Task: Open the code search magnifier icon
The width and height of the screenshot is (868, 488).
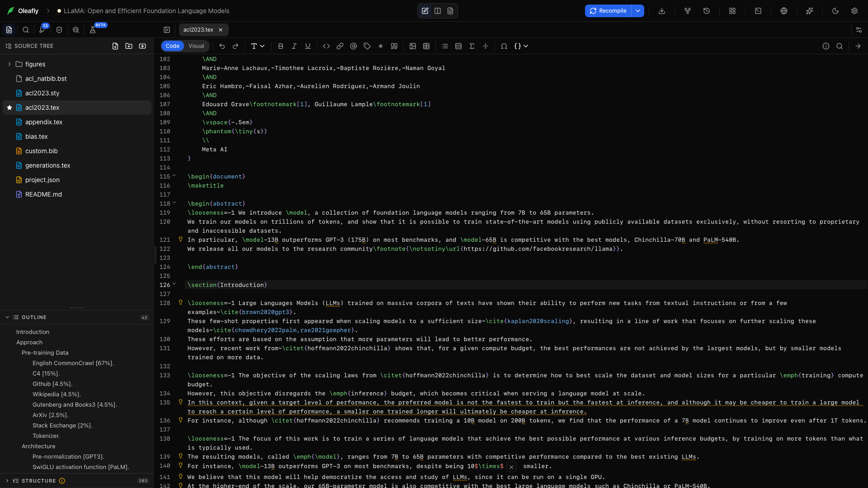Action: pos(76,30)
